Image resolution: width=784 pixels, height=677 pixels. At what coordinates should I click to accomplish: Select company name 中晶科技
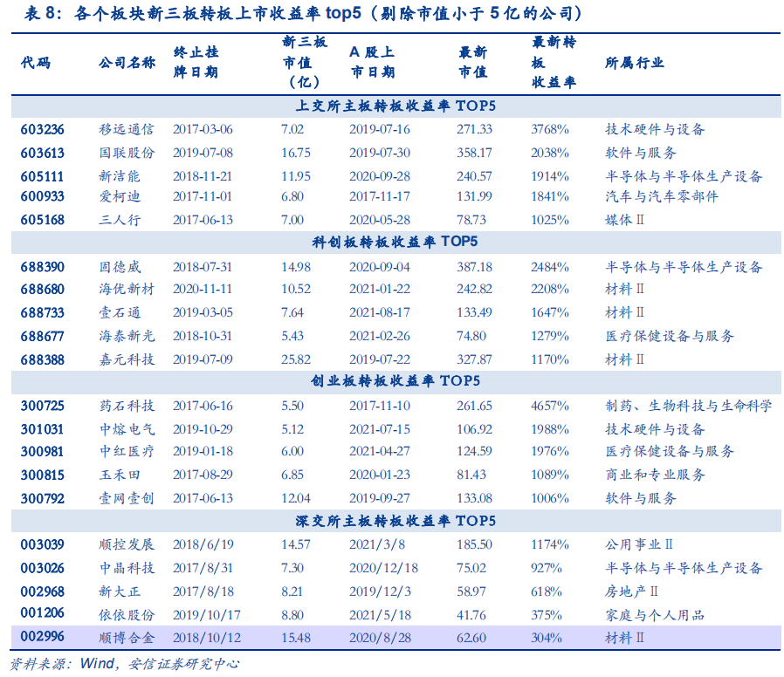click(x=127, y=569)
